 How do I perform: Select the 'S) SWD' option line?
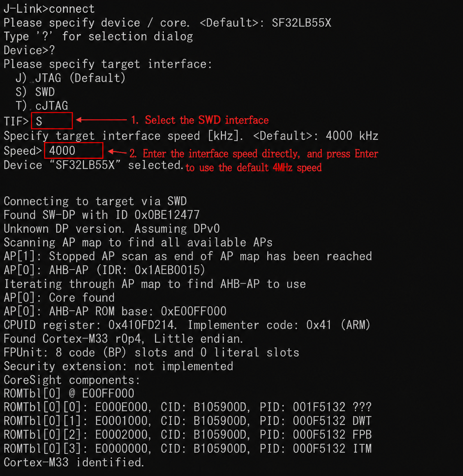tap(35, 92)
